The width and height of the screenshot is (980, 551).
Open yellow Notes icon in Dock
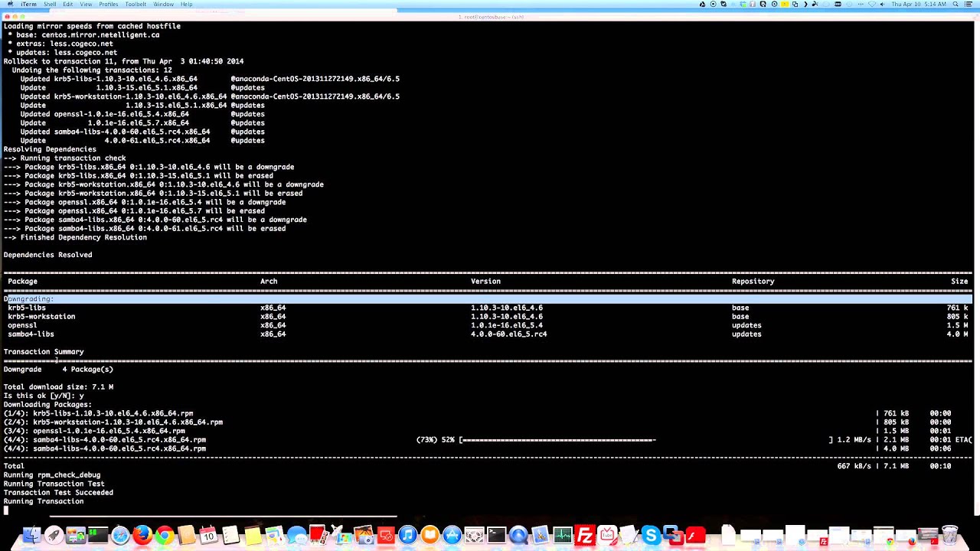pos(253,535)
